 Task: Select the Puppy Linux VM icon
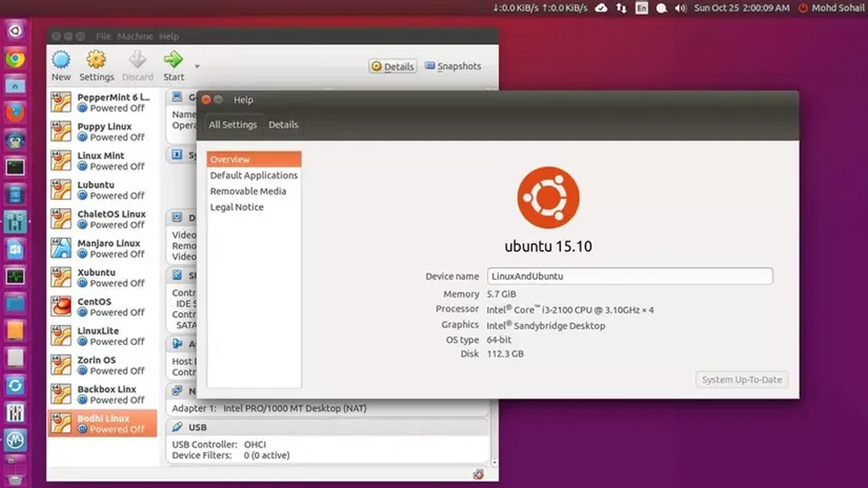(61, 131)
